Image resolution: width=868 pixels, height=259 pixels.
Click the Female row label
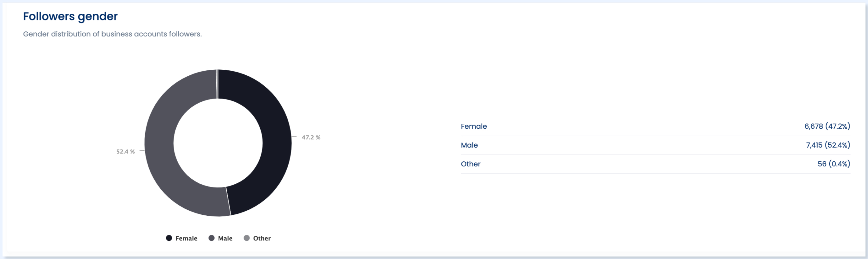pyautogui.click(x=474, y=126)
